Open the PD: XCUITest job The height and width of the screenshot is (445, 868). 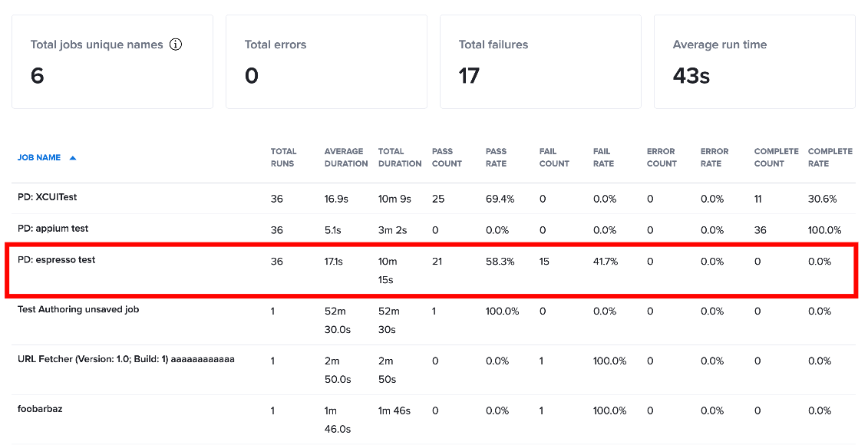[47, 197]
